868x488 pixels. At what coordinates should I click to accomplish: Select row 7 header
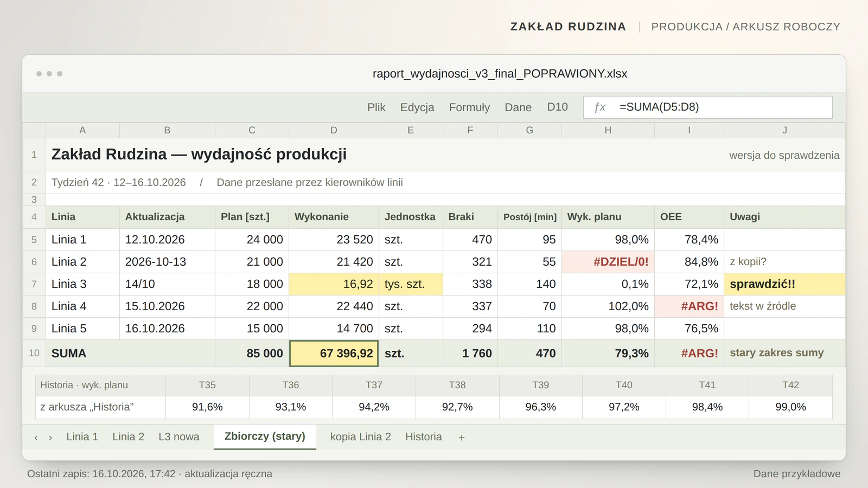pyautogui.click(x=34, y=284)
